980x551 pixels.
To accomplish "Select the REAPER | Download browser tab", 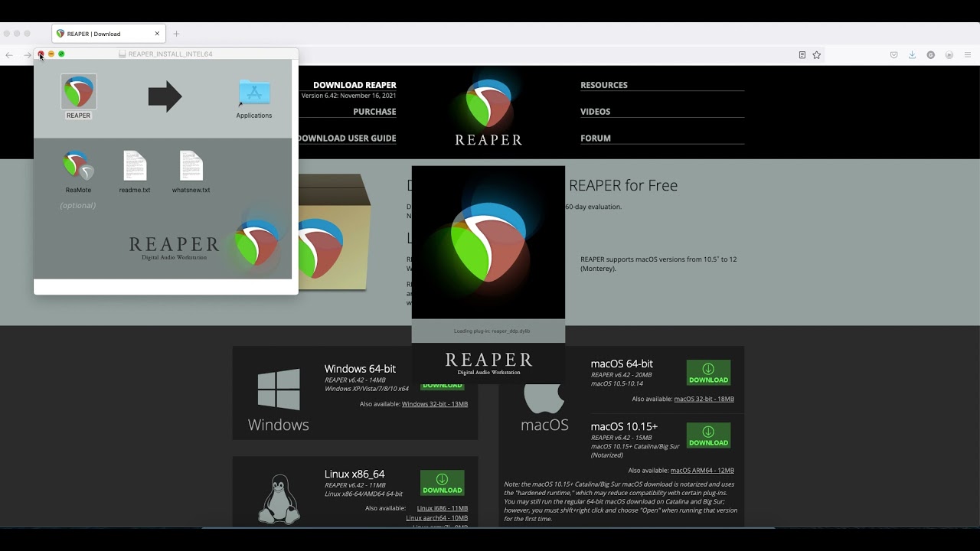I will pyautogui.click(x=109, y=34).
